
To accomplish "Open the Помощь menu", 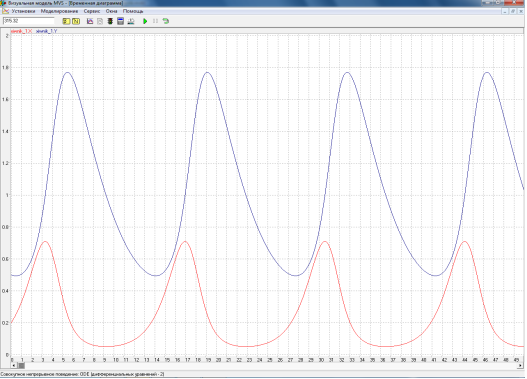I will point(133,11).
